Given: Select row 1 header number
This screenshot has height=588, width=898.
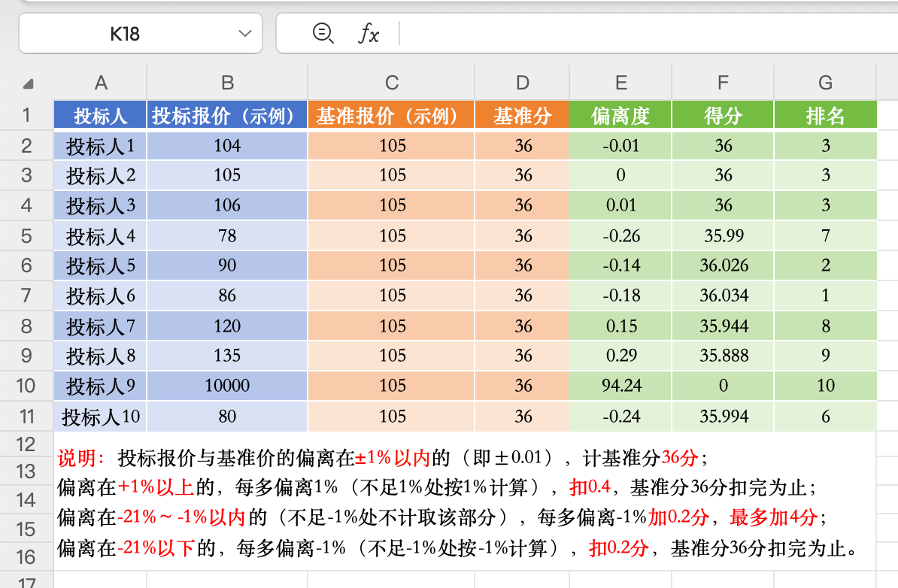Looking at the screenshot, I should [x=26, y=115].
